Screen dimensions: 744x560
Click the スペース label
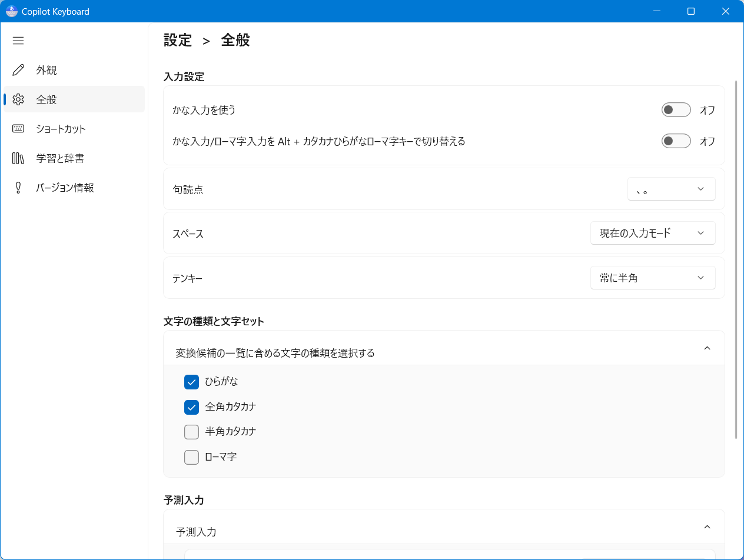point(188,234)
